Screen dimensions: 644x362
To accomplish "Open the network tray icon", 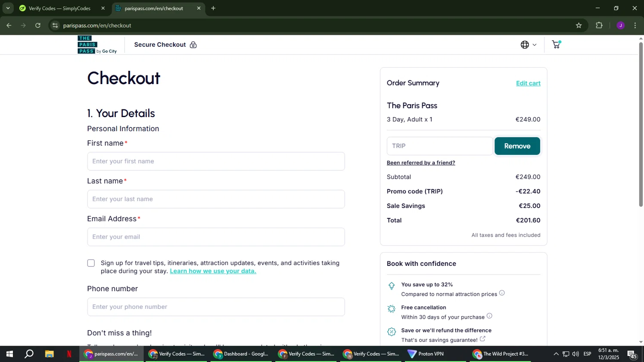I will [566, 354].
